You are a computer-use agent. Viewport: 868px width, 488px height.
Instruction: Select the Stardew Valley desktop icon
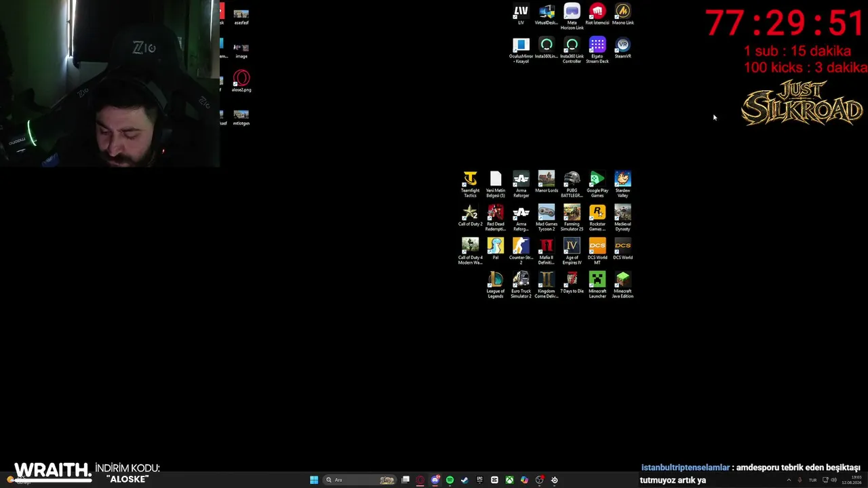pos(623,182)
